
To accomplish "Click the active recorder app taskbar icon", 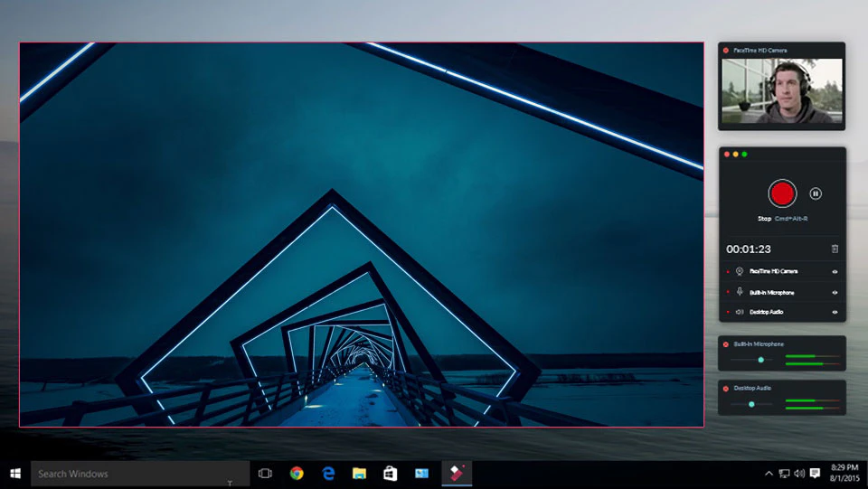I will pyautogui.click(x=457, y=474).
